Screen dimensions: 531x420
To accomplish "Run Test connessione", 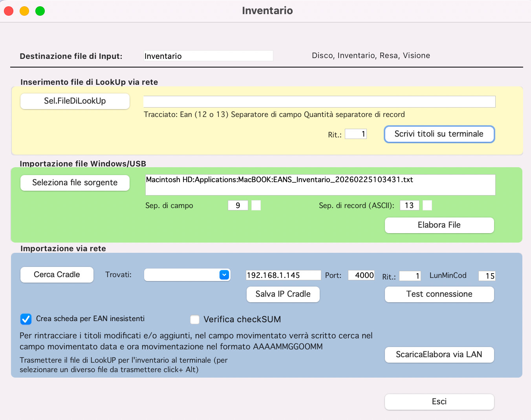I will click(439, 294).
